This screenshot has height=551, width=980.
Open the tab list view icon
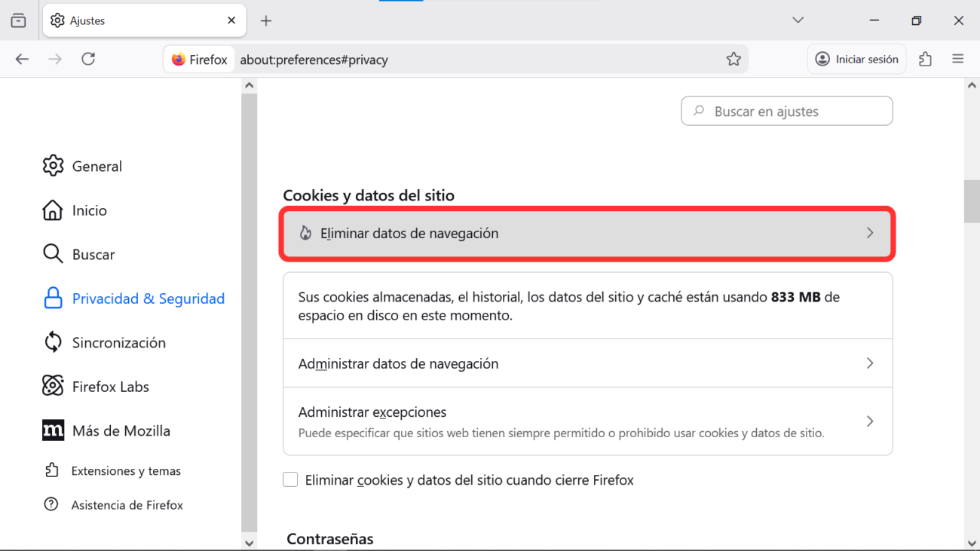18,20
